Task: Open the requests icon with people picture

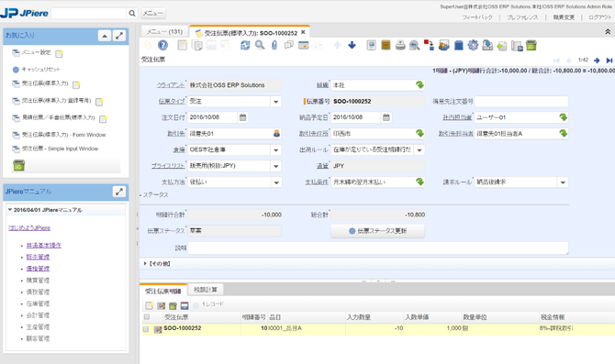Action: 444,45
